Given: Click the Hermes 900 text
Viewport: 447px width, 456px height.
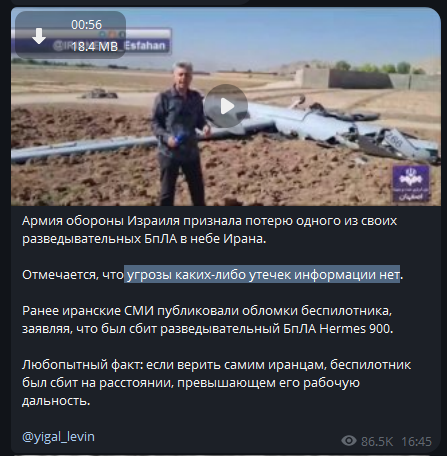Looking at the screenshot, I should tap(355, 329).
